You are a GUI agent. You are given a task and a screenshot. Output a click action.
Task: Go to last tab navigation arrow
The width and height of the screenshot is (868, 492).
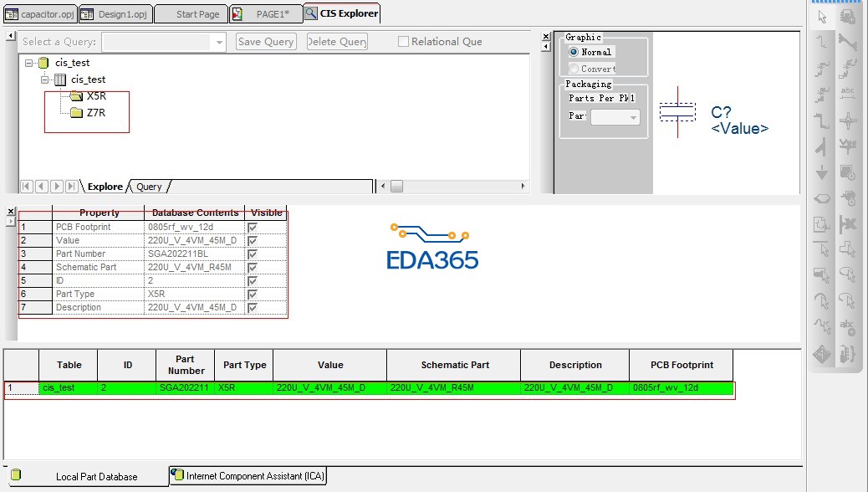(71, 187)
